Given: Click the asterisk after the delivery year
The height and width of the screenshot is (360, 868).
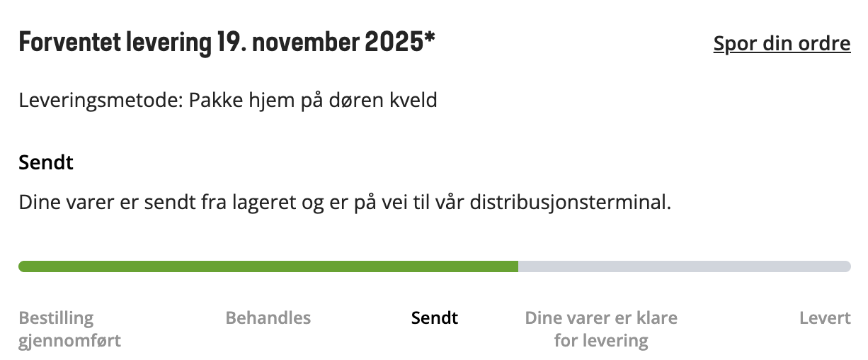Looking at the screenshot, I should tap(429, 40).
